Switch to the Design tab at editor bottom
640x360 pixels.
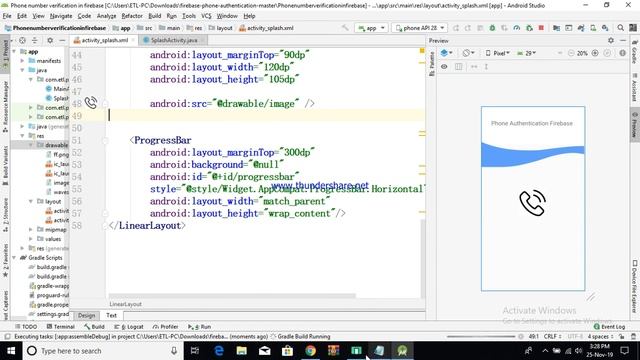(86, 315)
